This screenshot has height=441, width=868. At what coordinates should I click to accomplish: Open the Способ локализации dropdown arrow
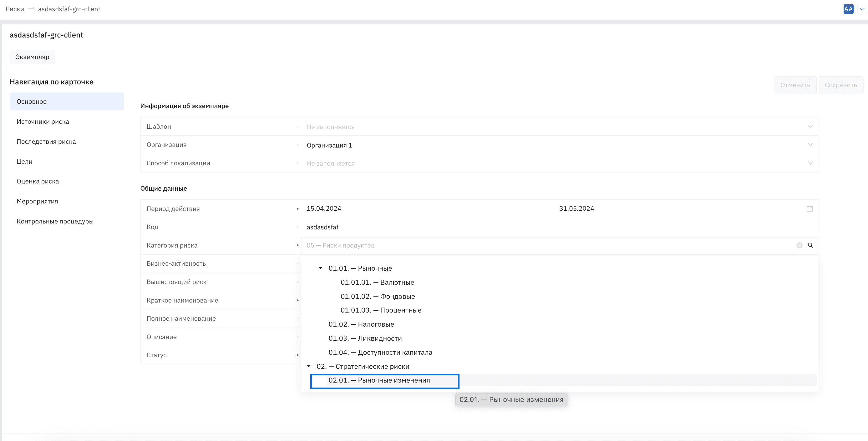810,163
